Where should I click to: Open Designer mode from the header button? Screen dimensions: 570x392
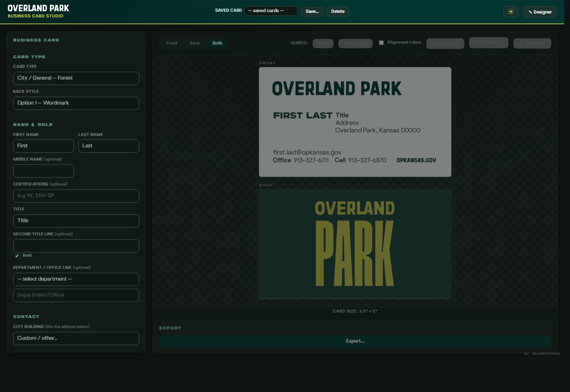click(x=540, y=12)
